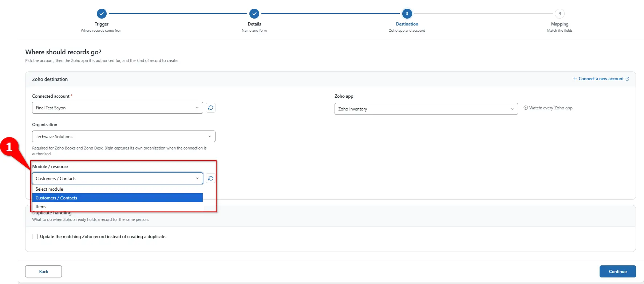Click the step 3 Destination circle
The height and width of the screenshot is (284, 644).
(x=407, y=13)
